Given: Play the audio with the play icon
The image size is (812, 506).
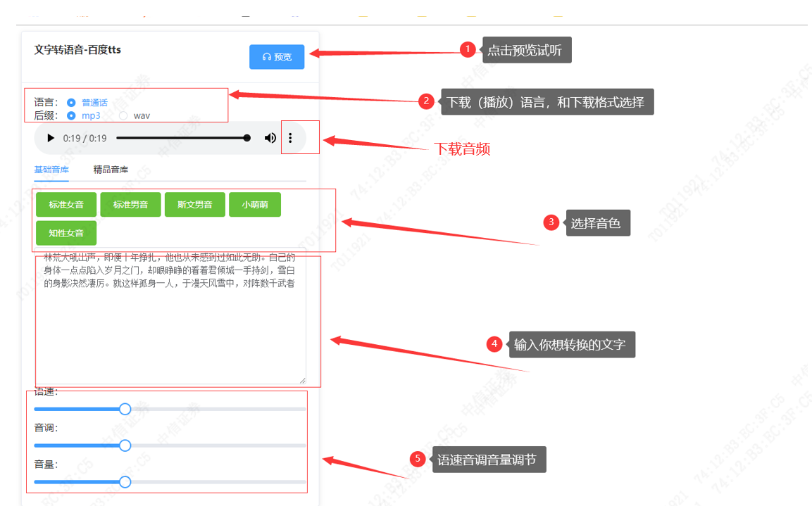Looking at the screenshot, I should pyautogui.click(x=50, y=138).
